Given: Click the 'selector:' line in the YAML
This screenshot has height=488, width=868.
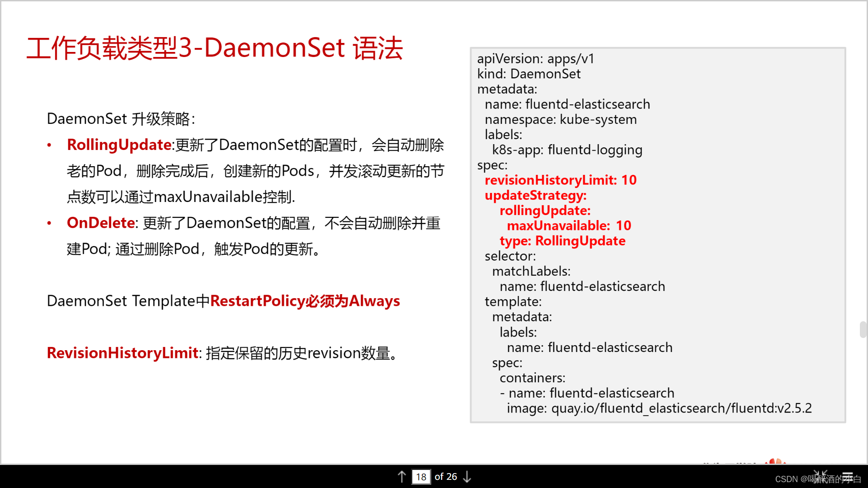Looking at the screenshot, I should point(510,256).
